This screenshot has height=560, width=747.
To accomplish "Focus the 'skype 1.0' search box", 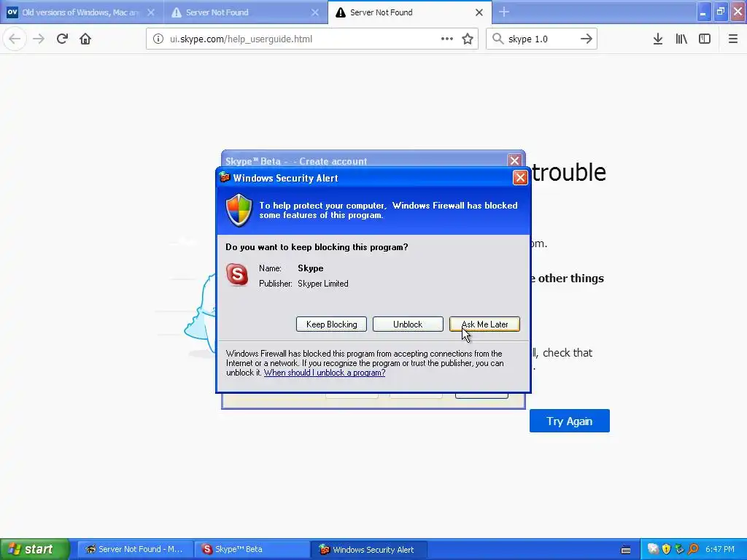I will pyautogui.click(x=542, y=39).
